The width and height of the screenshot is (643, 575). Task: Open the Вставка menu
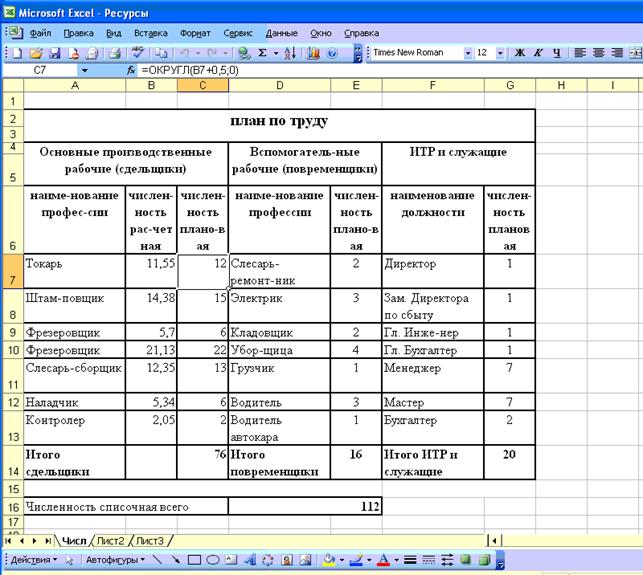click(x=150, y=33)
